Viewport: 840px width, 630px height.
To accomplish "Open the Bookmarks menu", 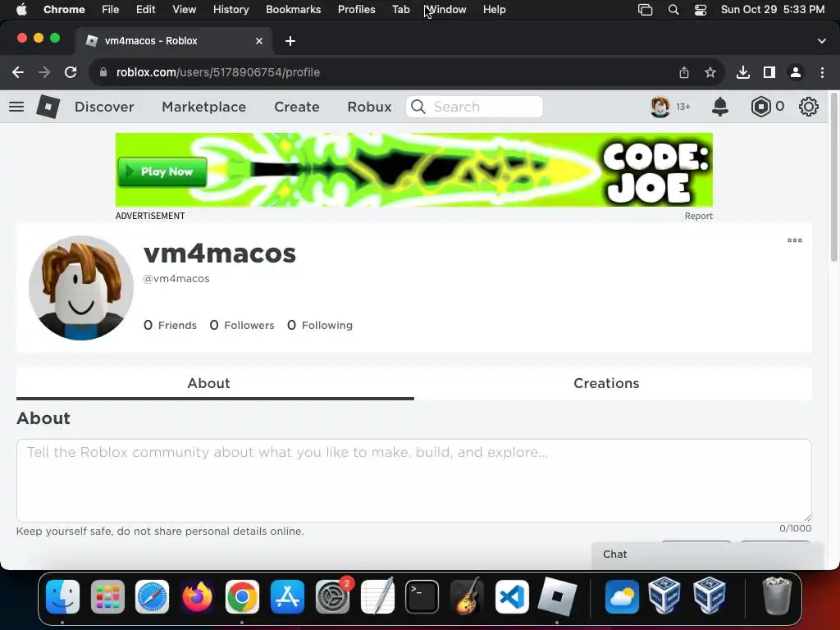I will (x=293, y=10).
